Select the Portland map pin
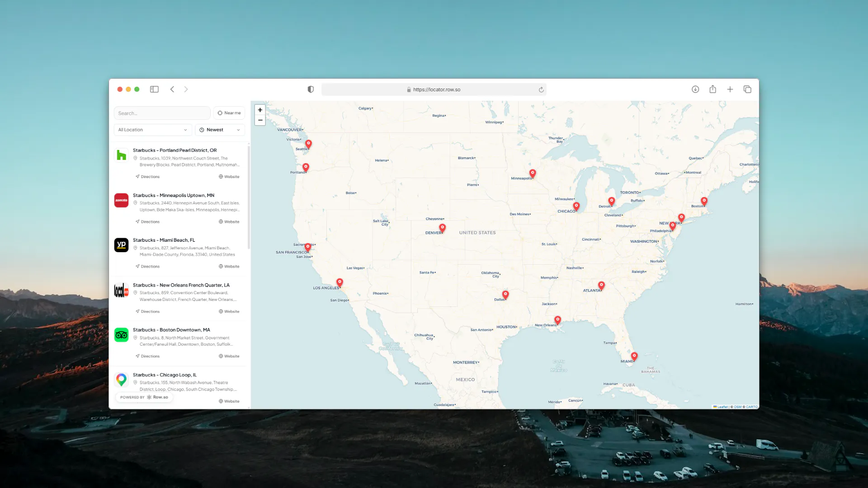This screenshot has height=488, width=868. (306, 167)
